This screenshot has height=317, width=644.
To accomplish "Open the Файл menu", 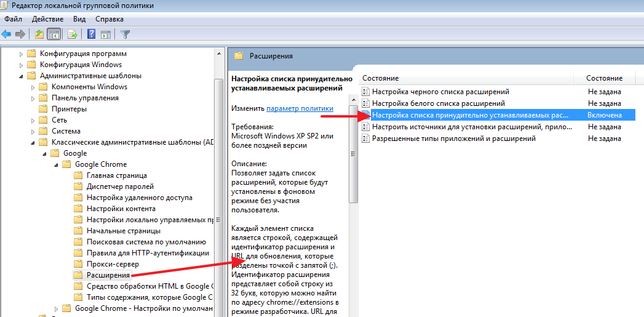I will click(x=14, y=19).
